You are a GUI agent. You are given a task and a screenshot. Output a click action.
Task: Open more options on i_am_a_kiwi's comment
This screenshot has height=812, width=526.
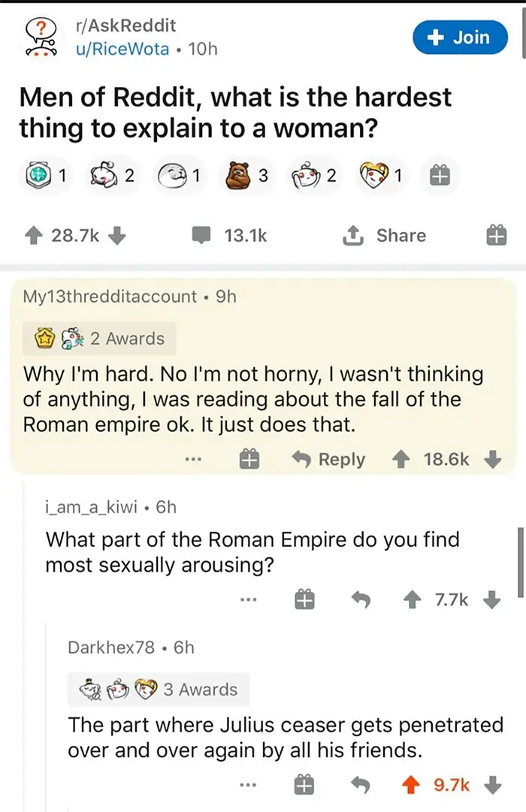click(x=248, y=599)
